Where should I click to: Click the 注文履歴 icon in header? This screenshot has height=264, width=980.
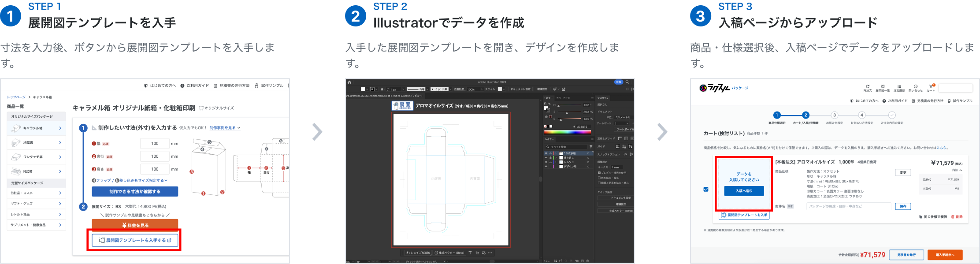[899, 88]
